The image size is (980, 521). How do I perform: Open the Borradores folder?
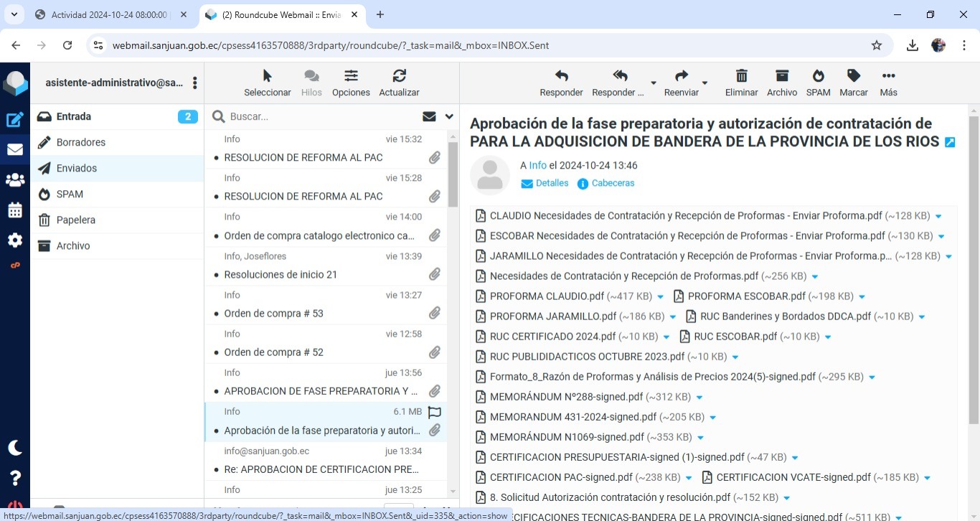(81, 142)
